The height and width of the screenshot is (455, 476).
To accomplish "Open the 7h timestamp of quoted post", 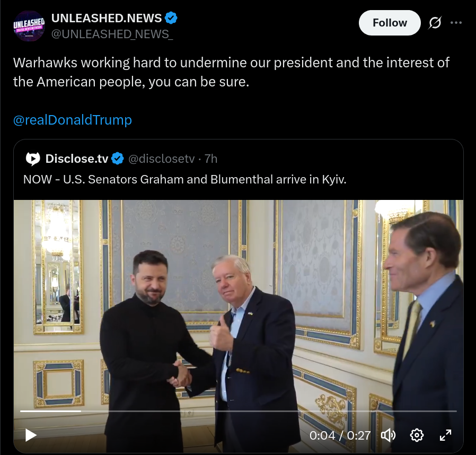I will click(x=210, y=159).
